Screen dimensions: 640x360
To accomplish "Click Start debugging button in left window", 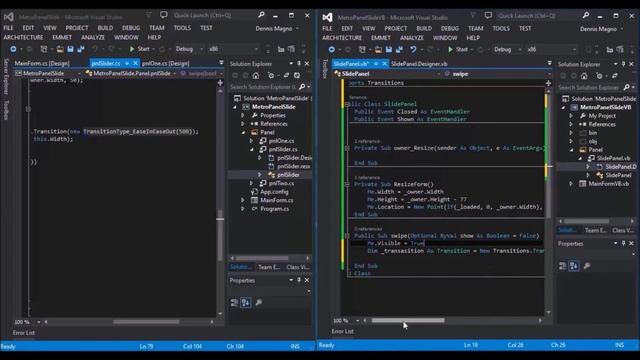I will tap(139, 49).
